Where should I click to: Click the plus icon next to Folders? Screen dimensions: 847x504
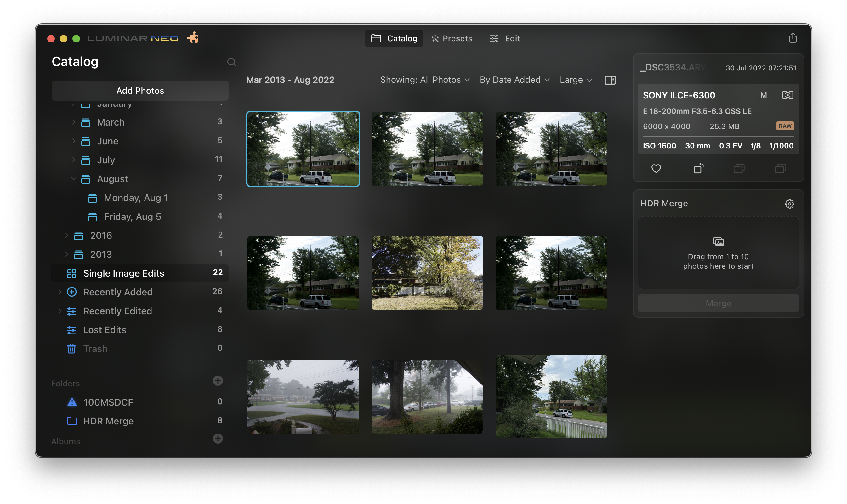(218, 380)
